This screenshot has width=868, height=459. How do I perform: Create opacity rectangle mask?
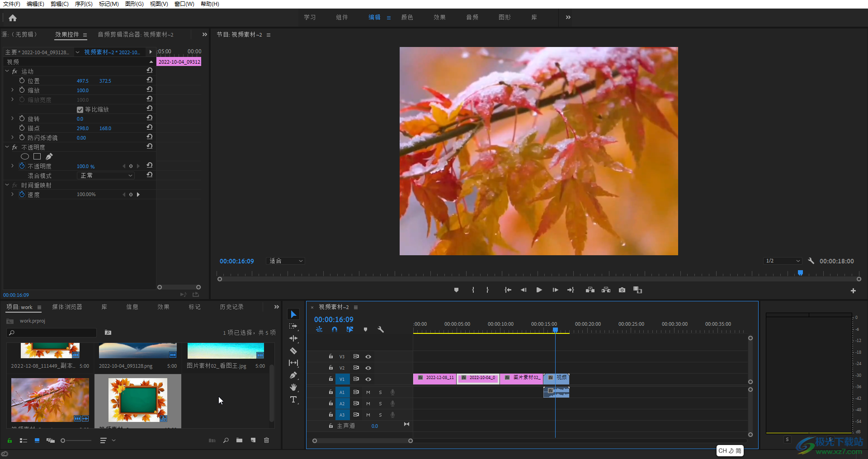pos(37,156)
